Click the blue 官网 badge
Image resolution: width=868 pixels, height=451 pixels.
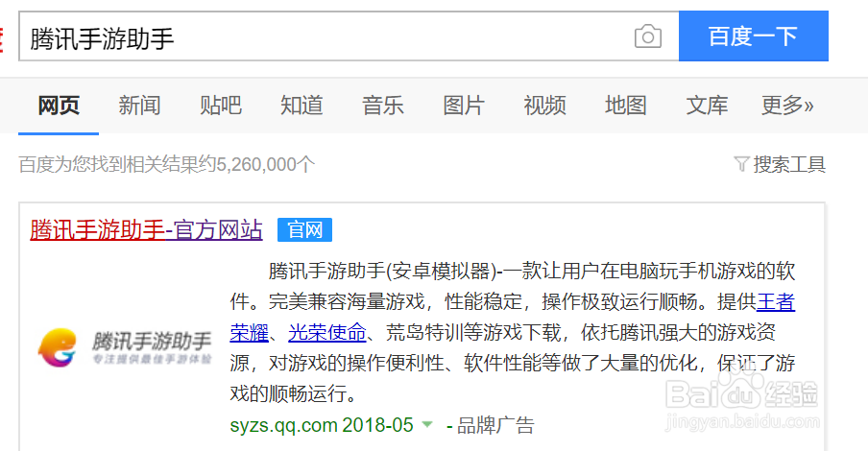point(304,229)
